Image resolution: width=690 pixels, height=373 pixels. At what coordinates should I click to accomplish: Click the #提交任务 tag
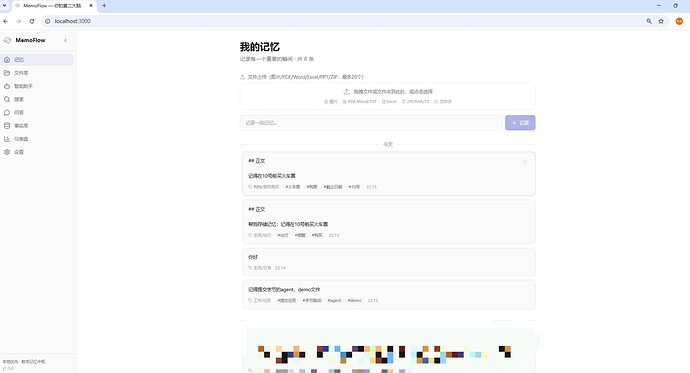click(287, 300)
